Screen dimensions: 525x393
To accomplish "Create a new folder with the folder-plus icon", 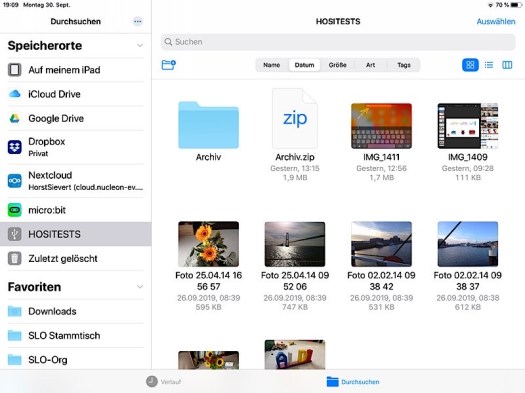I will pos(169,65).
